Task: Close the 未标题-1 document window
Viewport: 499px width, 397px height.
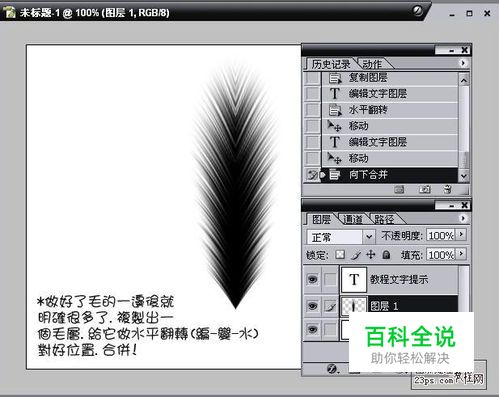Action: [x=487, y=13]
